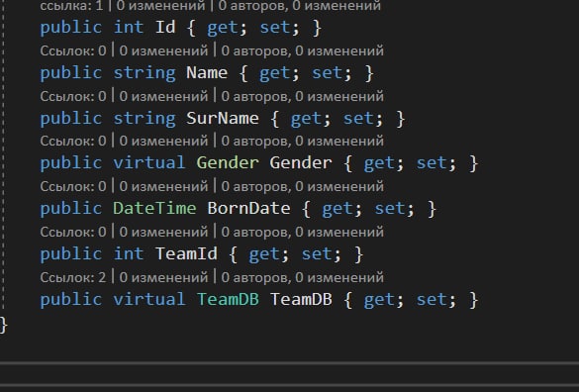Viewport: 579px width, 392px height.
Task: Open 'ссылка: 1' CodeLens above Id property
Action: 71,5
